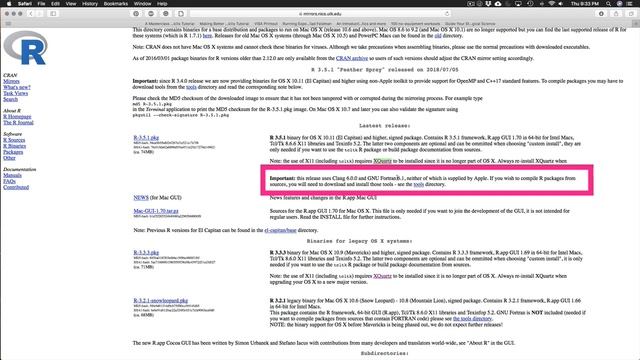
Task: Open Safari's Share button
Action: [x=616, y=13]
